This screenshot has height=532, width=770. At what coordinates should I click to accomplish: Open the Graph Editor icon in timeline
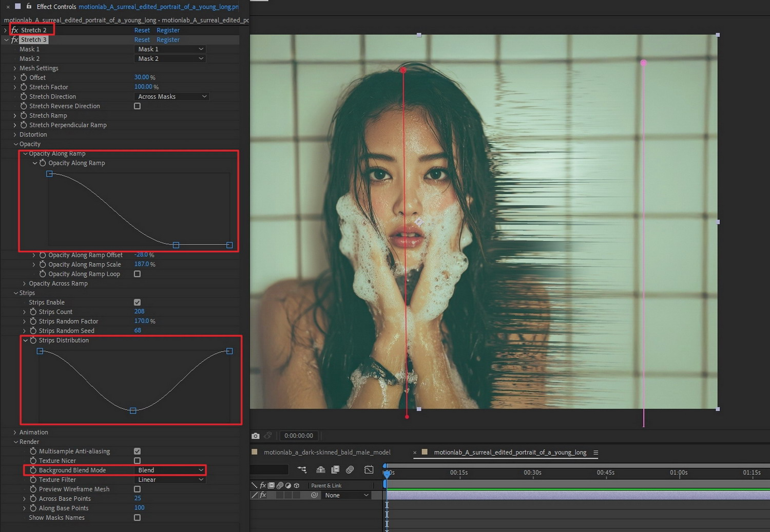pyautogui.click(x=369, y=469)
